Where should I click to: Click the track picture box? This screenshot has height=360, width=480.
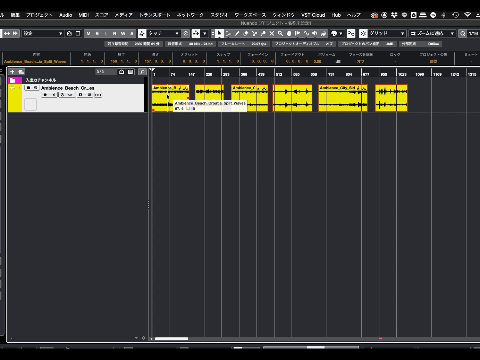[x=30, y=105]
